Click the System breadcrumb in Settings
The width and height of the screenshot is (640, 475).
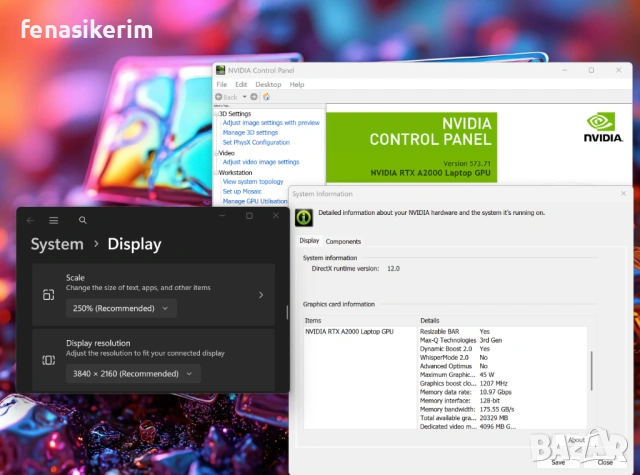click(x=57, y=244)
